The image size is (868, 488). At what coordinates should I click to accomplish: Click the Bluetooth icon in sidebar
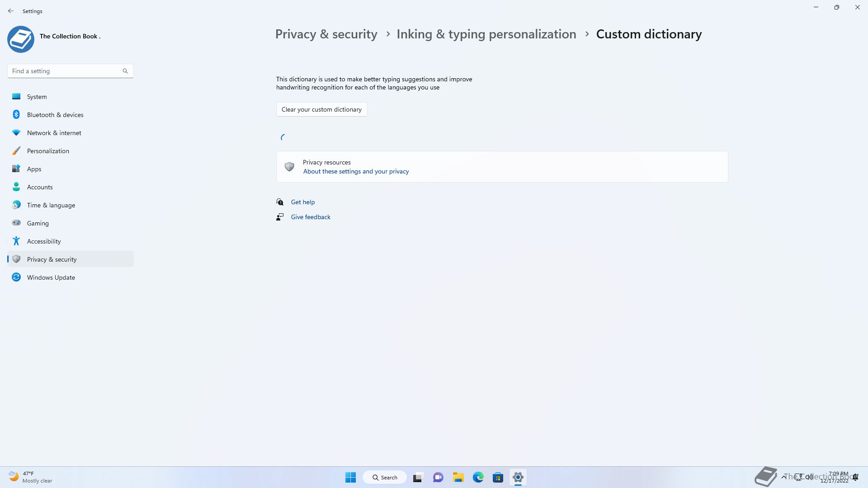click(16, 114)
